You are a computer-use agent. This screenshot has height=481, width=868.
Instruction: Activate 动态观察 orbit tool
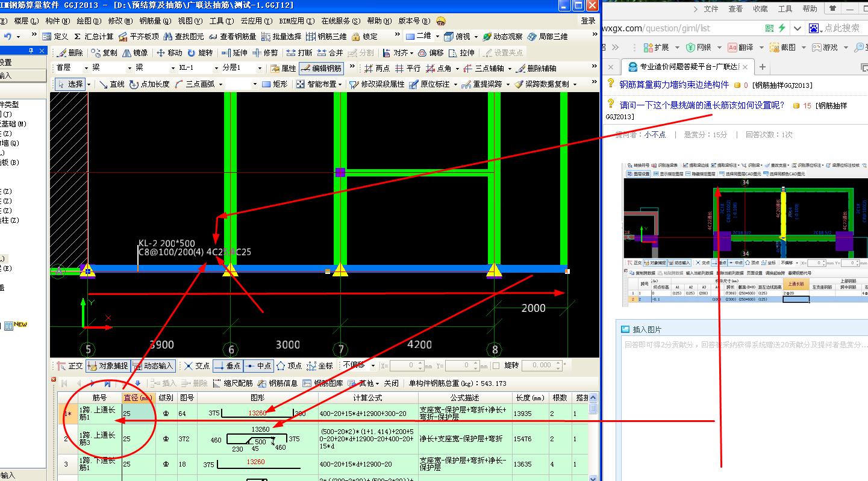pyautogui.click(x=502, y=37)
